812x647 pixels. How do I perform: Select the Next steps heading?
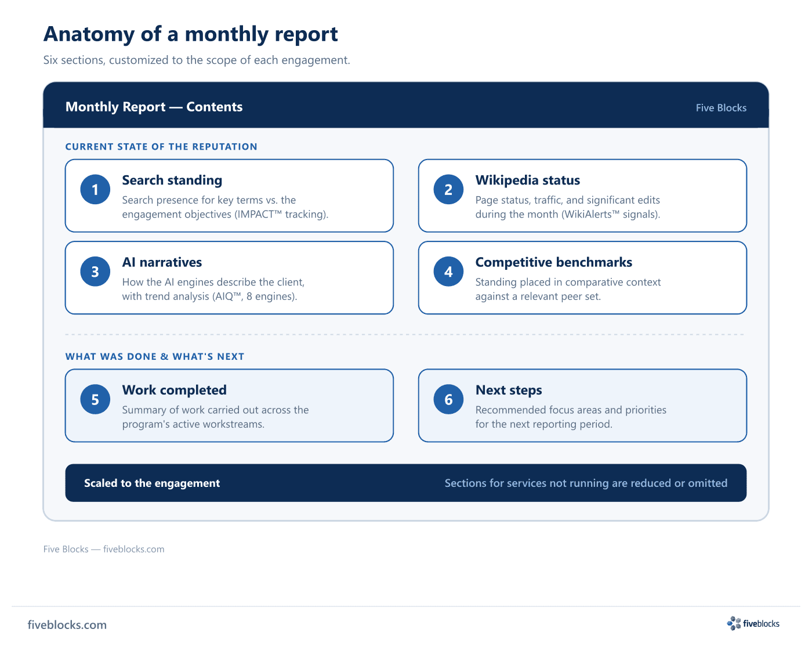click(509, 390)
